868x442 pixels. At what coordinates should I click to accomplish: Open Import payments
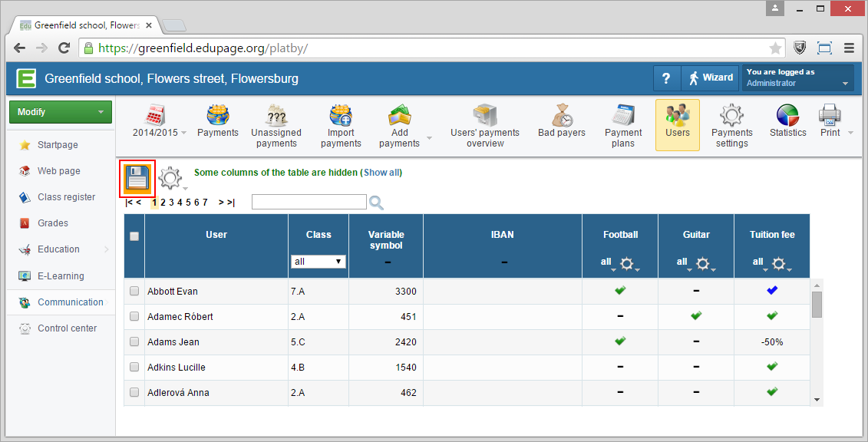click(341, 127)
